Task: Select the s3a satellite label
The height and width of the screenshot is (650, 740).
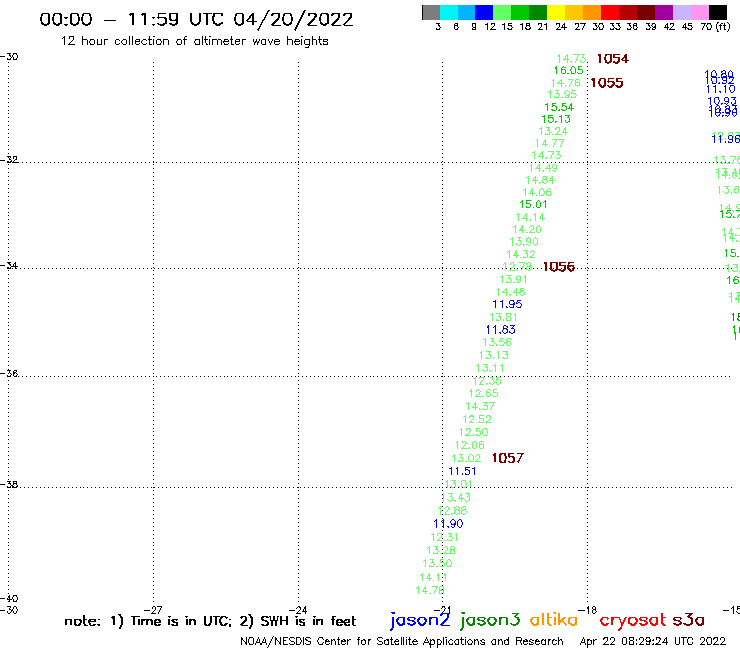Action: click(x=689, y=620)
